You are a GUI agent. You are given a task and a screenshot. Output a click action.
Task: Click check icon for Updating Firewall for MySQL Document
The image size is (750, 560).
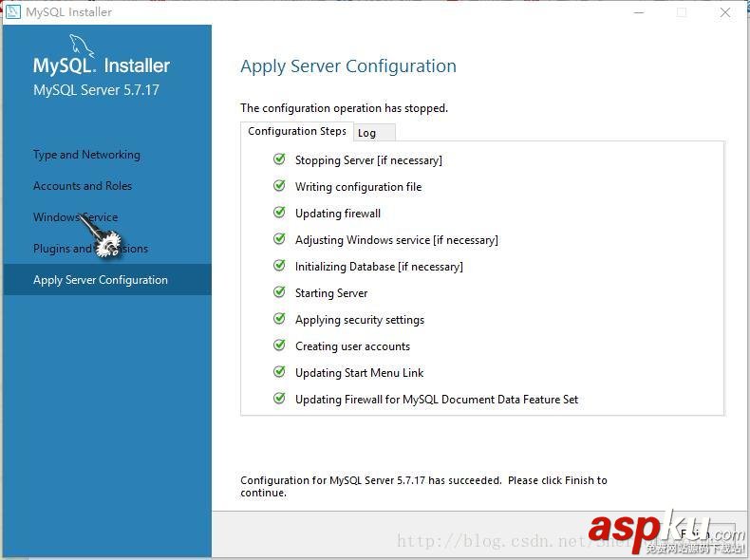[279, 398]
